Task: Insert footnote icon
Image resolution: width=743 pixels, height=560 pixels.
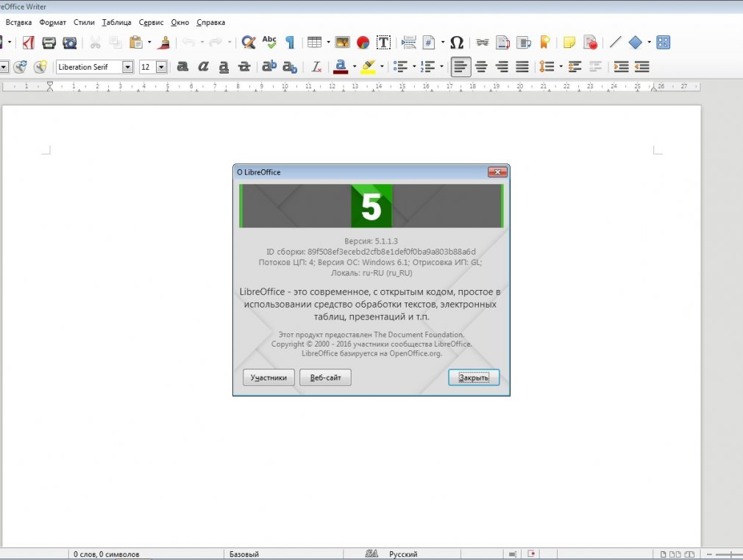Action: pyautogui.click(x=502, y=43)
